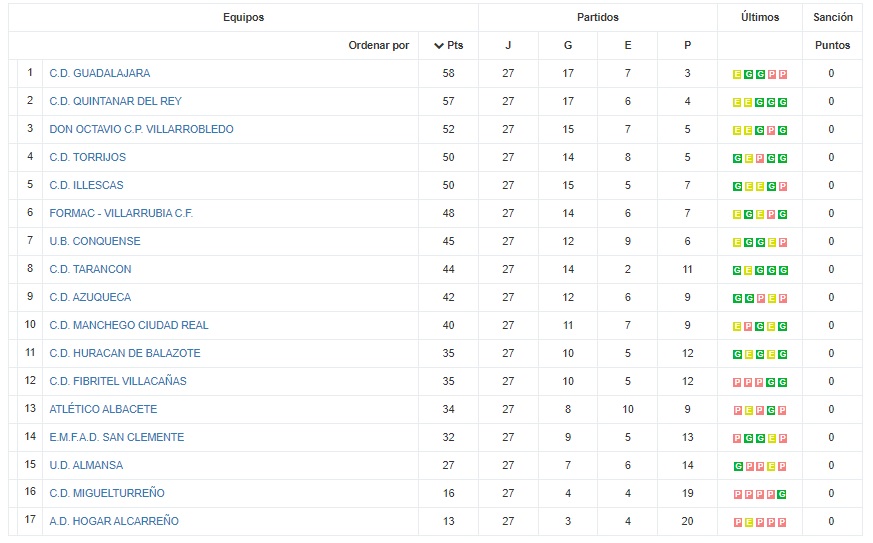Image resolution: width=873 pixels, height=543 pixels.
Task: Sort by the P losses column header
Action: (x=687, y=45)
